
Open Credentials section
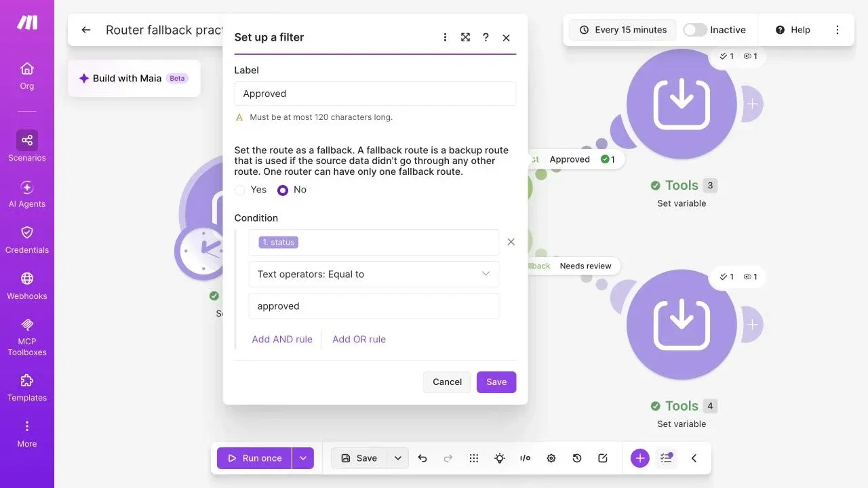27,240
